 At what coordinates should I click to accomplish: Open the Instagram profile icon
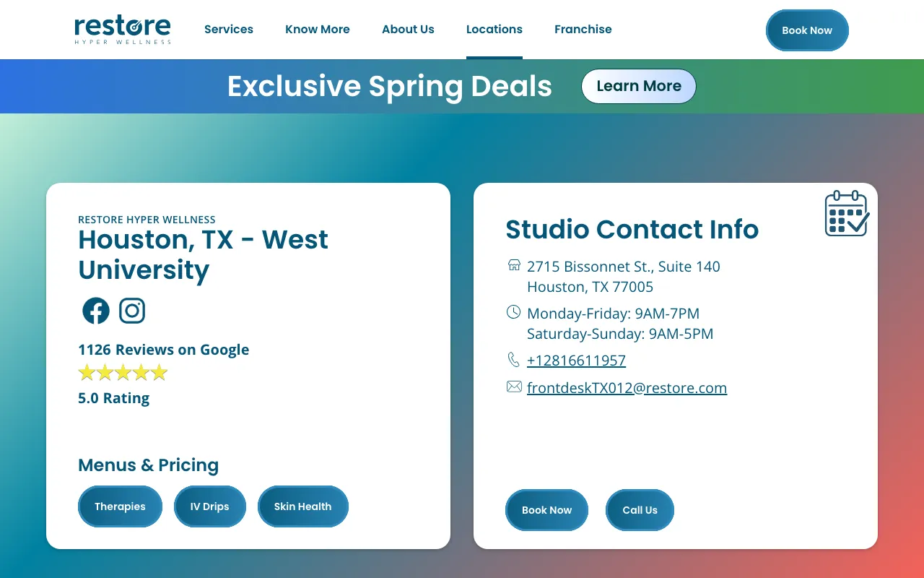tap(132, 310)
